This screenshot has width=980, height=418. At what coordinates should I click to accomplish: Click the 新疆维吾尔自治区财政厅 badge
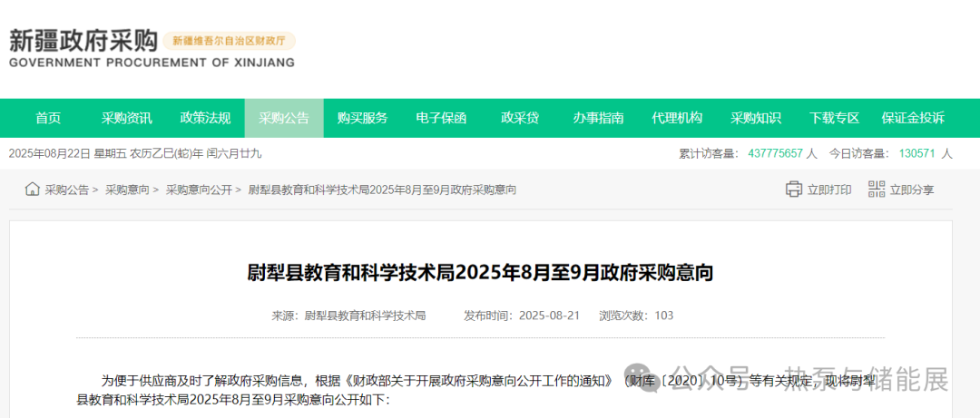(x=229, y=41)
